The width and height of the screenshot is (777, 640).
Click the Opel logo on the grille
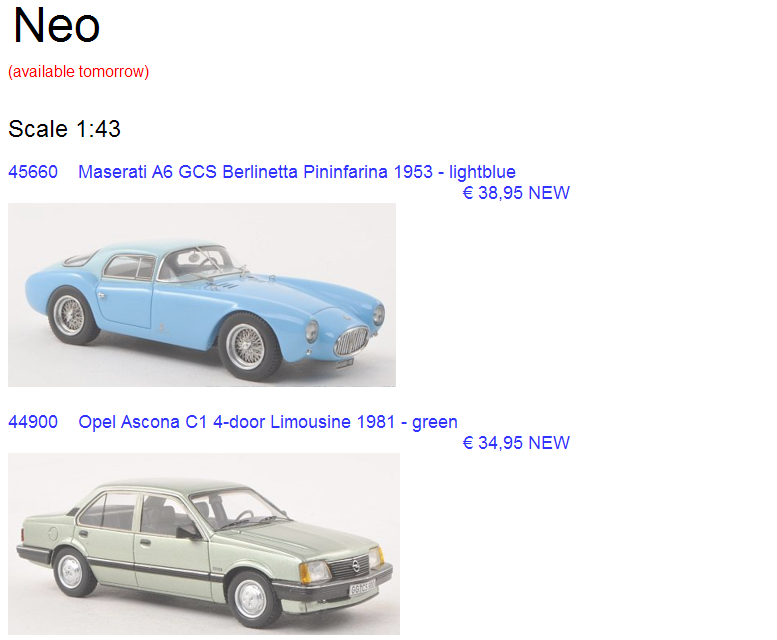(355, 566)
